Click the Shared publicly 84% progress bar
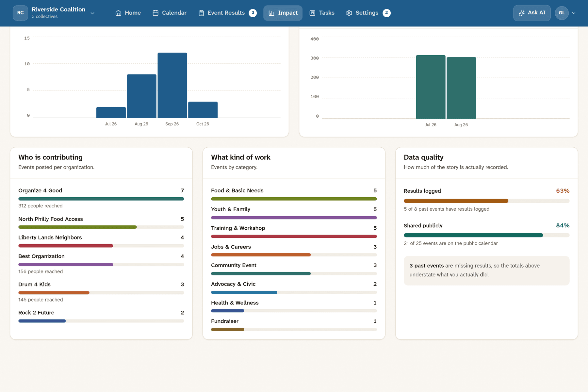The image size is (588, 392). tap(487, 235)
